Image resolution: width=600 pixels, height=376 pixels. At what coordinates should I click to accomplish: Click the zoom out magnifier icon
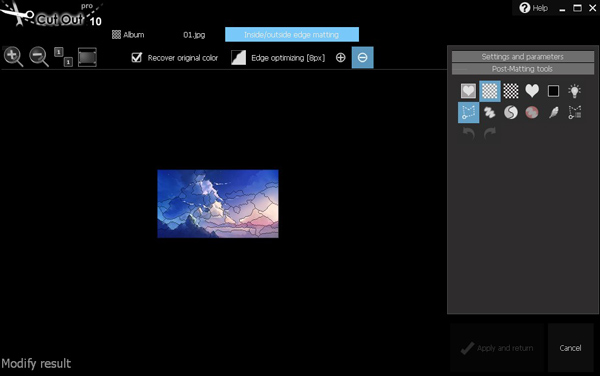click(x=39, y=57)
